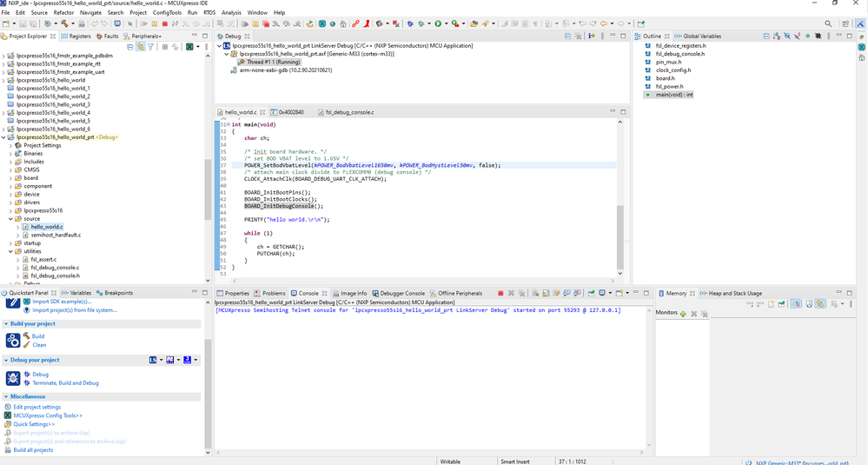Click the green plus Add Memory Monitor icon
Image resolution: width=868 pixels, height=465 pixels.
(x=683, y=313)
